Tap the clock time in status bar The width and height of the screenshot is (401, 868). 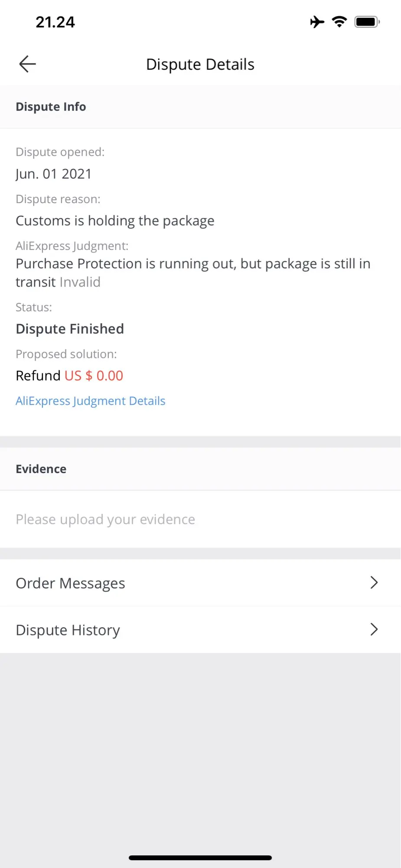pos(55,22)
